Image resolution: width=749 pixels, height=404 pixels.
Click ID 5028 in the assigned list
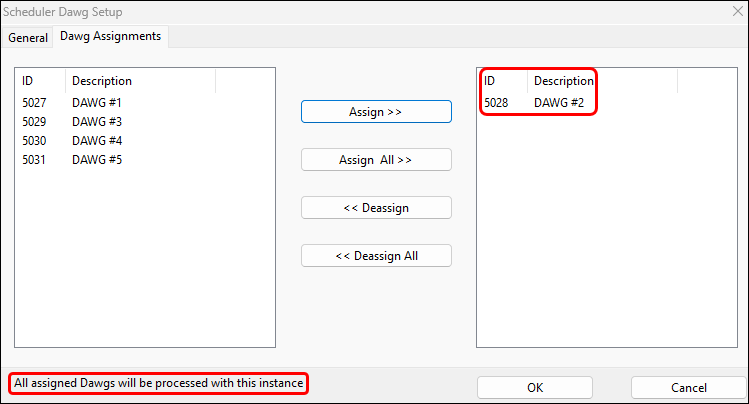[496, 103]
